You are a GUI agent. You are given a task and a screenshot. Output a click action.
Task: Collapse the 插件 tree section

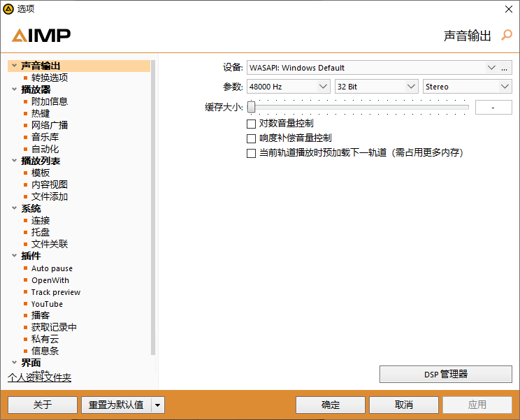[14, 256]
